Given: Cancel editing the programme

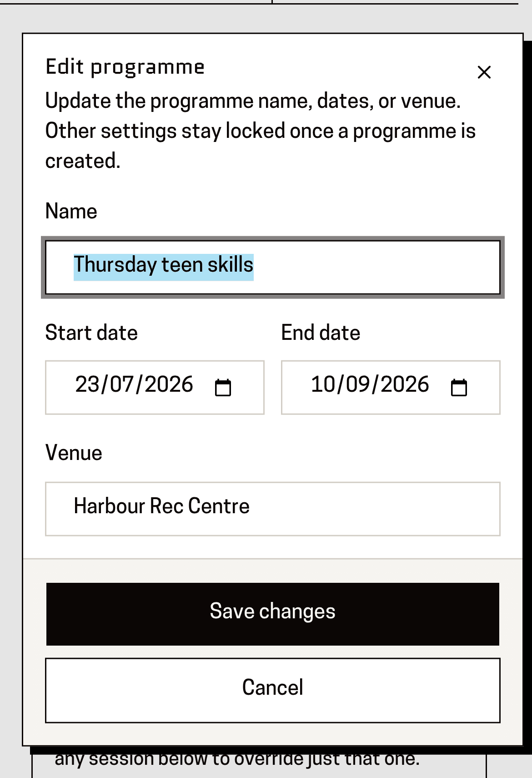Looking at the screenshot, I should (x=273, y=690).
